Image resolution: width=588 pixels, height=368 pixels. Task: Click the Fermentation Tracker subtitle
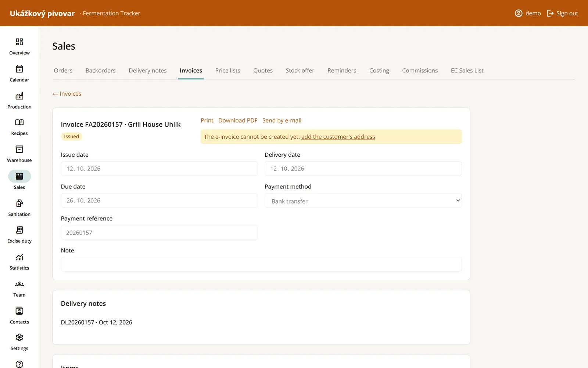(111, 13)
